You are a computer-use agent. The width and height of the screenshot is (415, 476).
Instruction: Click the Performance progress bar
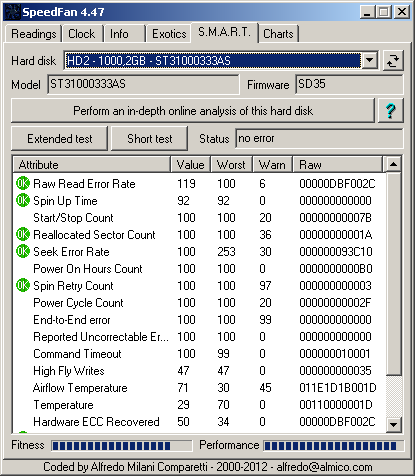(333, 446)
